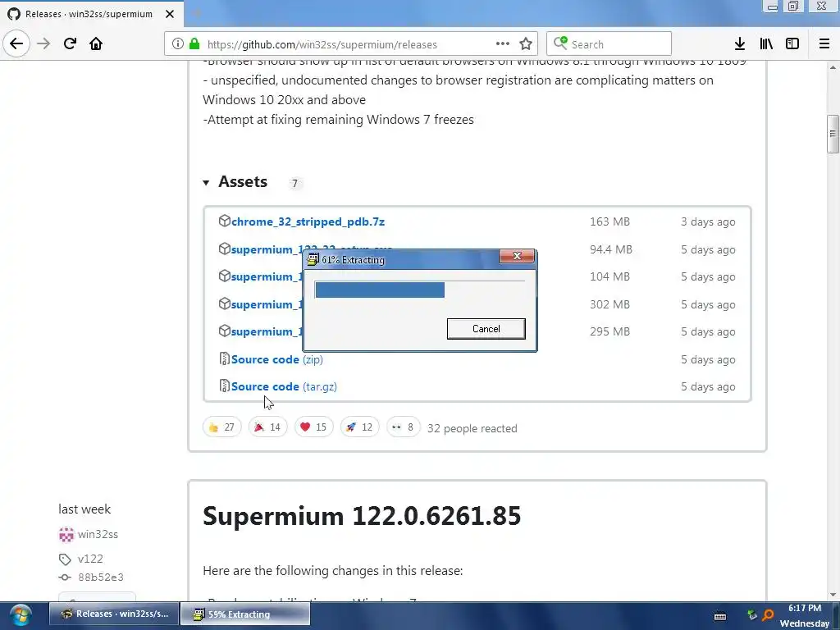Reload the GitHub releases page
The height and width of the screenshot is (630, 840).
click(70, 43)
